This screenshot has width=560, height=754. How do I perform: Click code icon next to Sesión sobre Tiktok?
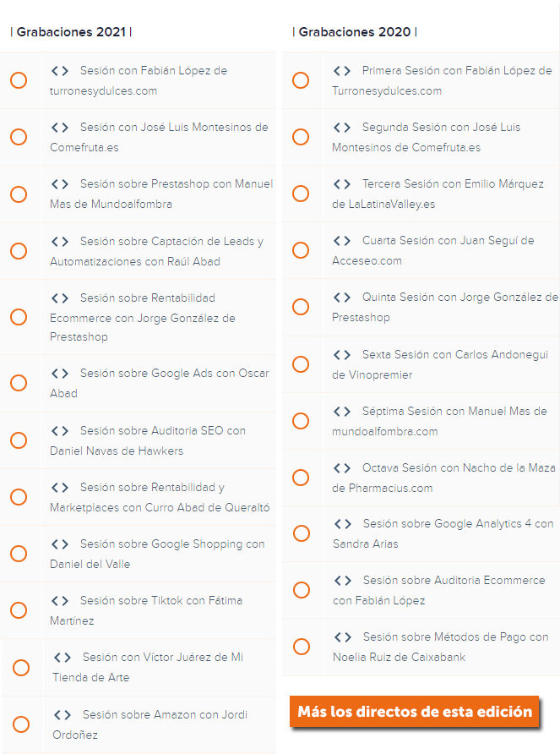[x=60, y=601]
